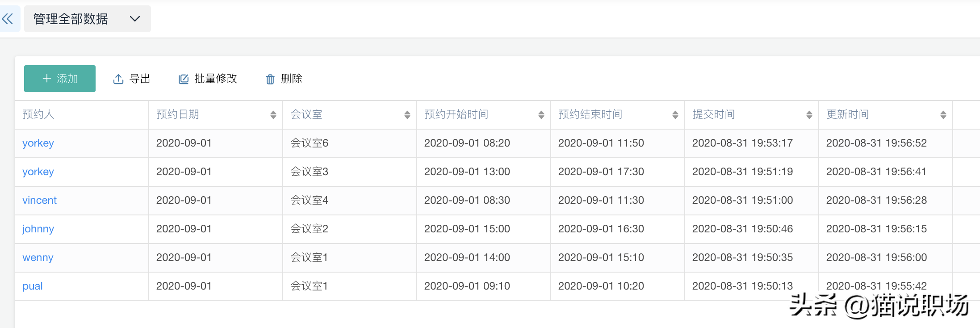The height and width of the screenshot is (328, 980).
Task: Click the 批量修改 batch edit icon
Action: (184, 79)
